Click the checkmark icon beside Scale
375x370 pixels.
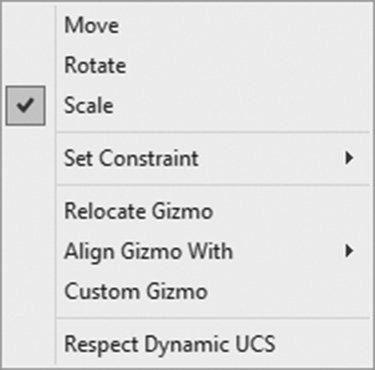pyautogui.click(x=25, y=106)
